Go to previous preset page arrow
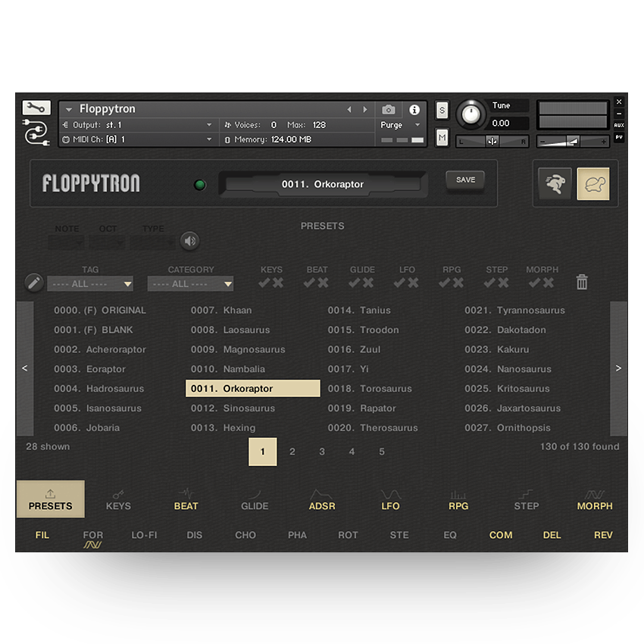 coord(25,368)
